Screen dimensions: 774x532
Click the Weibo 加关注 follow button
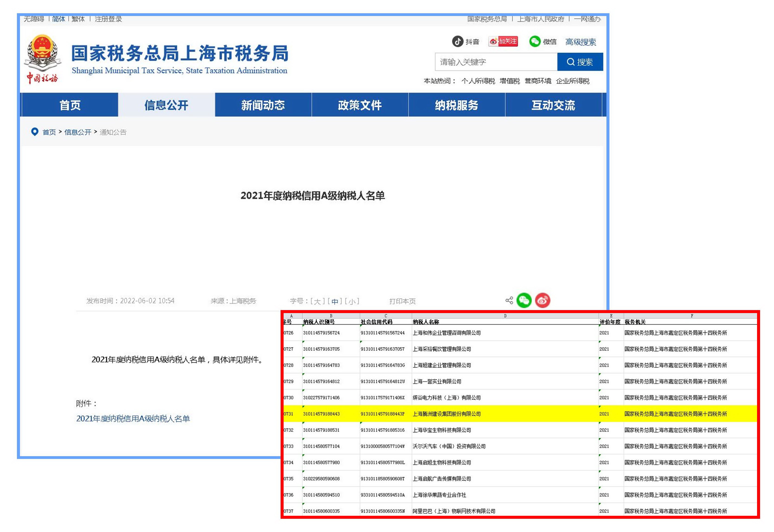click(x=503, y=41)
